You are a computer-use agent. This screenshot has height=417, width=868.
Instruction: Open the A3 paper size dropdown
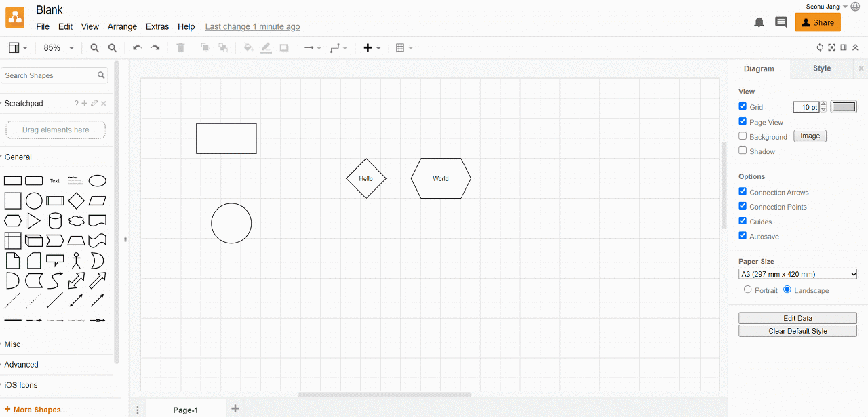pyautogui.click(x=798, y=274)
